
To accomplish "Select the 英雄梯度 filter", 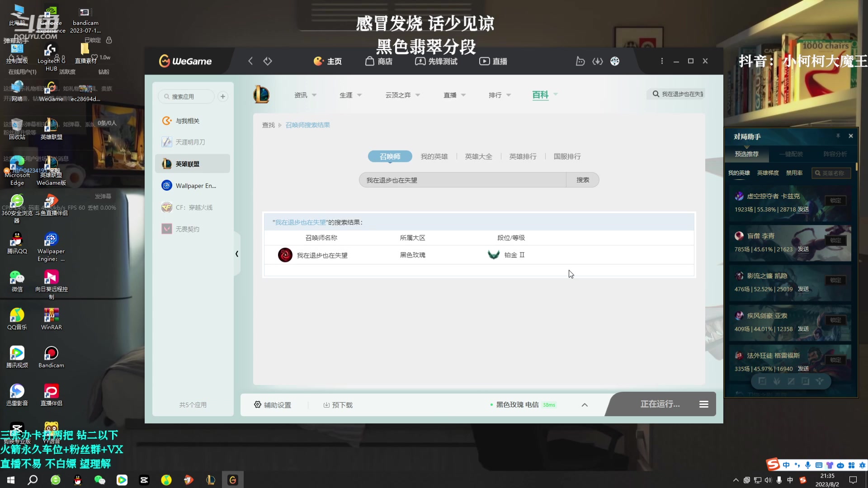I will coord(768,173).
